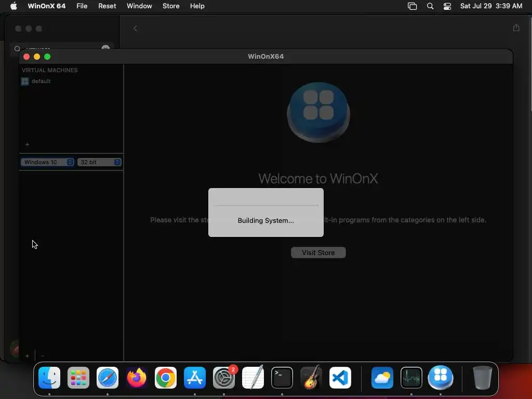The image size is (532, 399).
Task: Open the Windows 10 version dropdown
Action: 47,162
